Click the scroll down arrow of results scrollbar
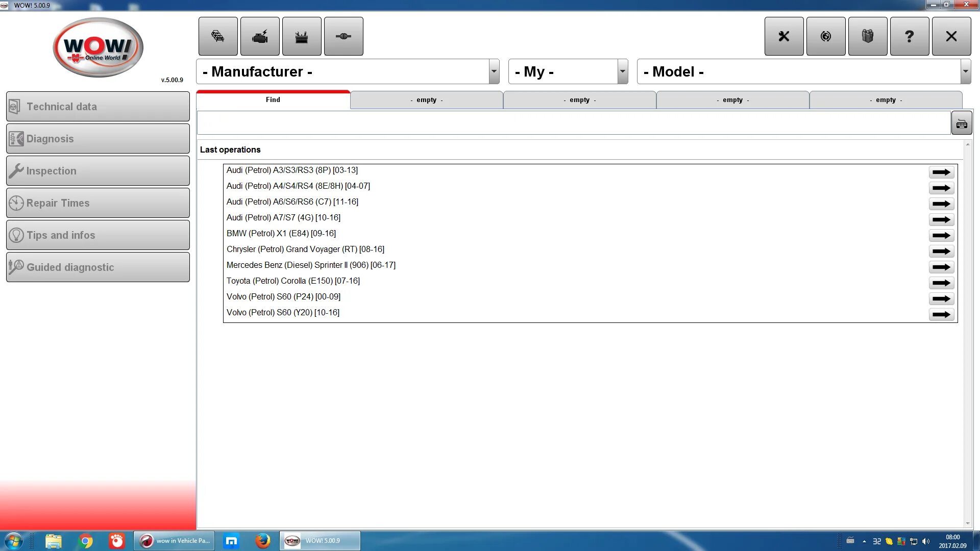980x551 pixels. [968, 523]
